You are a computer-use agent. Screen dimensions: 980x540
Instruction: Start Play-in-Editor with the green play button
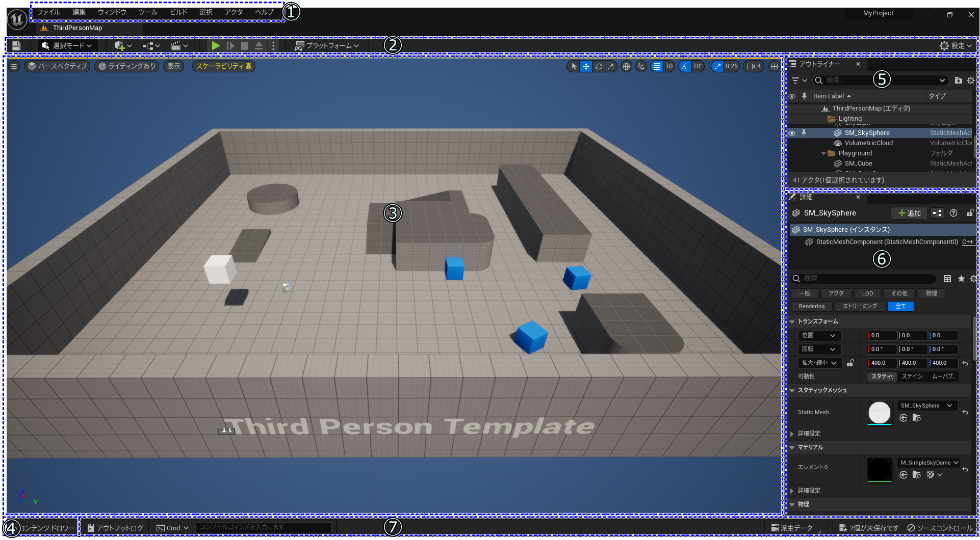(215, 45)
